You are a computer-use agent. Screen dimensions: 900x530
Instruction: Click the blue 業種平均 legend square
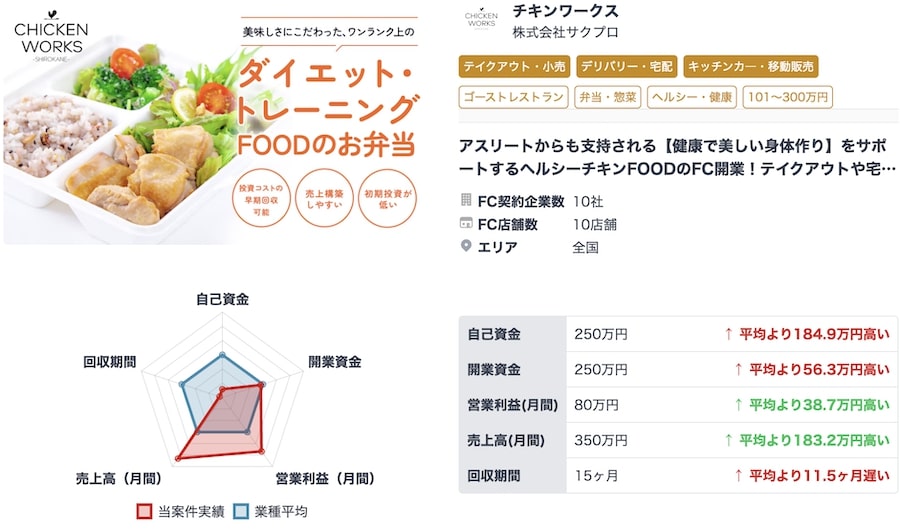[241, 512]
